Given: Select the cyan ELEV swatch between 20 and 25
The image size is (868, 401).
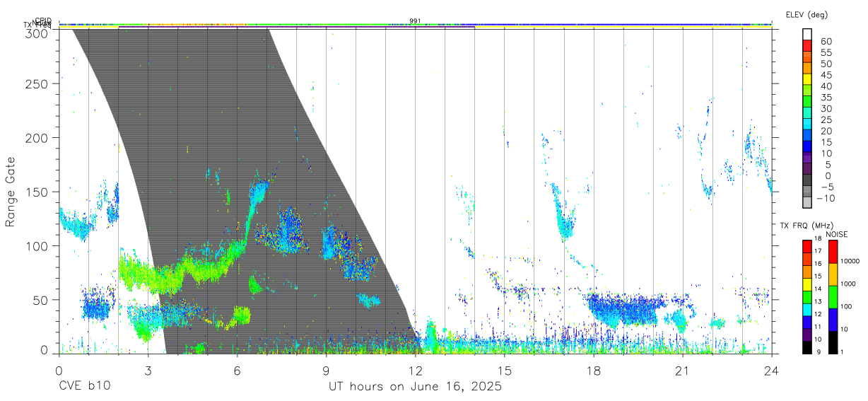Looking at the screenshot, I should pyautogui.click(x=807, y=125).
